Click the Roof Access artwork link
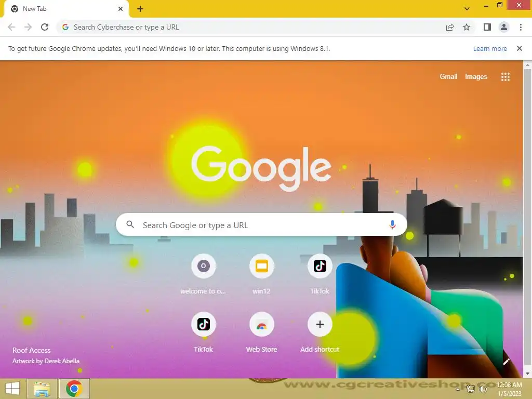 click(32, 350)
